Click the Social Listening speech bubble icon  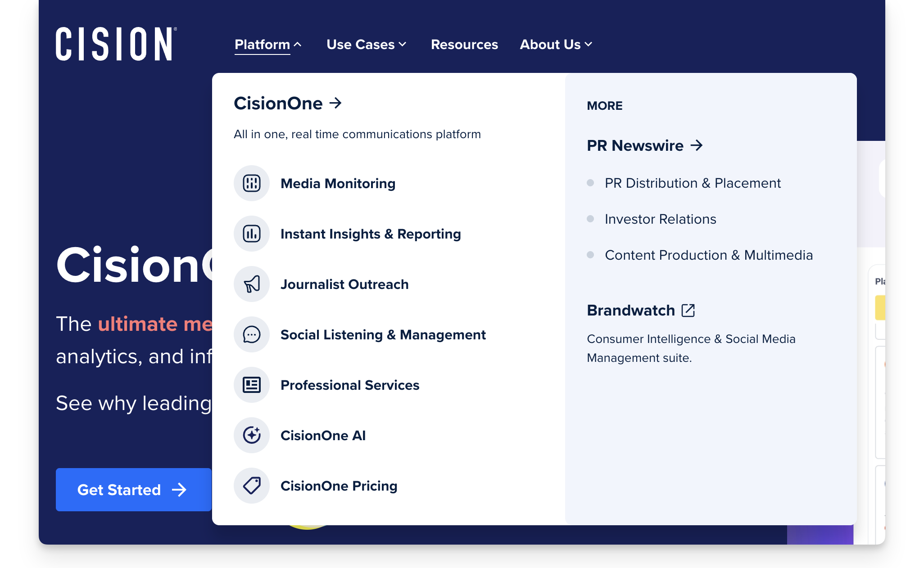(252, 334)
